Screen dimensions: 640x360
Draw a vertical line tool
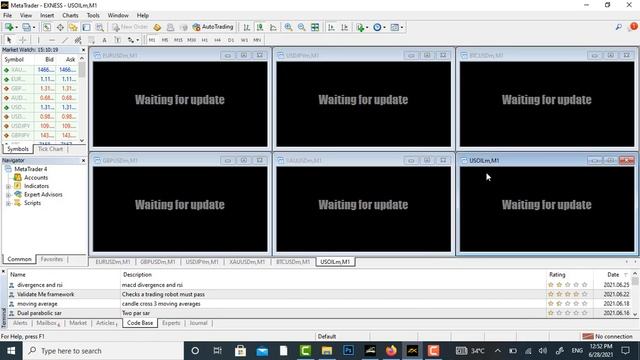pos(38,40)
